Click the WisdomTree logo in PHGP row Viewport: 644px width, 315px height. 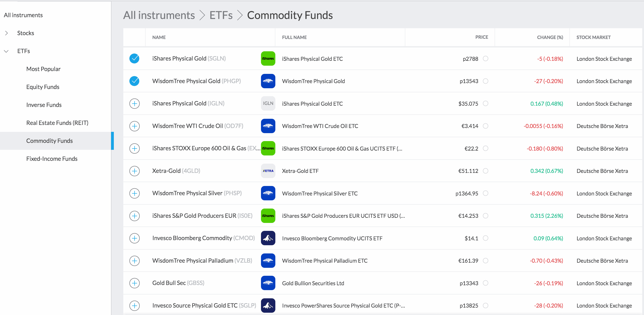pos(268,81)
